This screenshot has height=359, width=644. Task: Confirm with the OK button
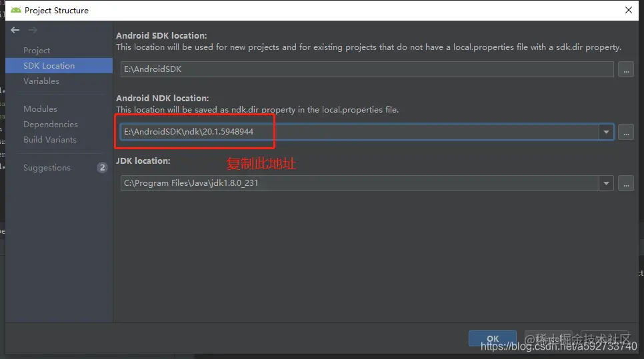(x=493, y=338)
